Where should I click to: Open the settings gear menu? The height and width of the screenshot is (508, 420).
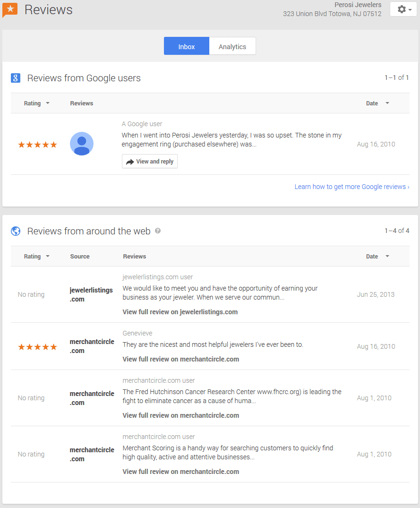[x=403, y=9]
